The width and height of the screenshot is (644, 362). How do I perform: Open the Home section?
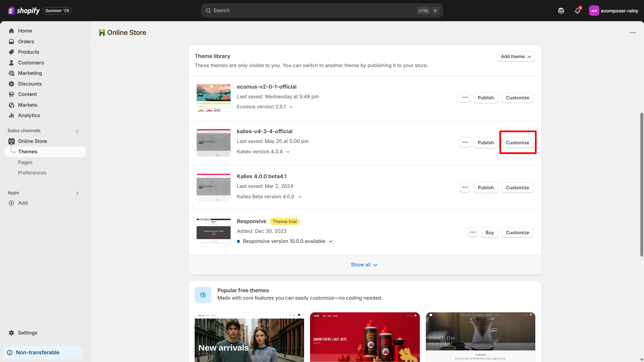(x=25, y=31)
